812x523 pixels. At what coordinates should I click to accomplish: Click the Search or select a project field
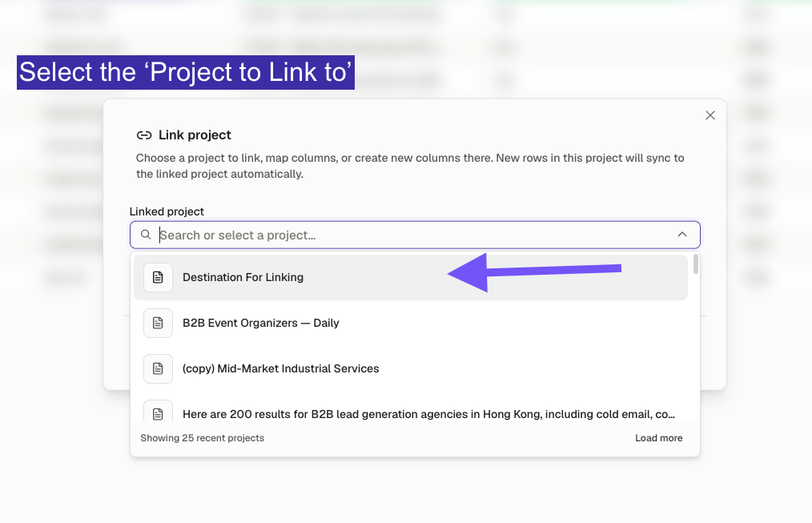click(414, 235)
